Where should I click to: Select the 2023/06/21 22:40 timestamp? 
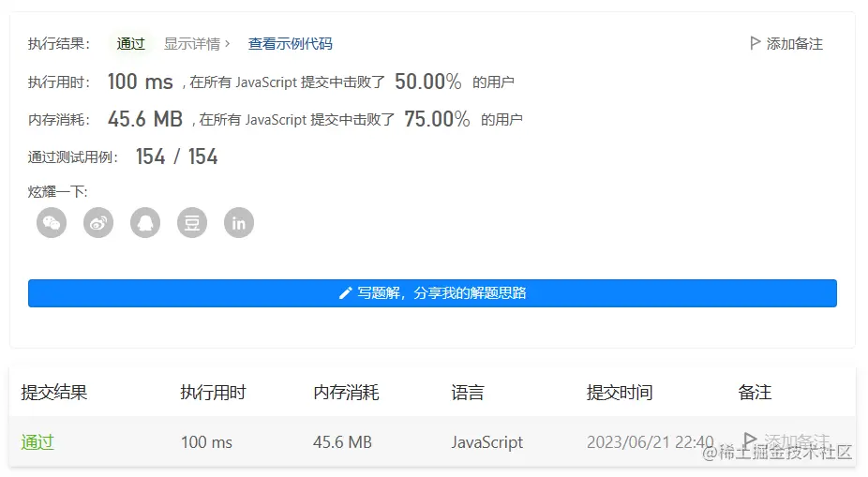pyautogui.click(x=650, y=442)
